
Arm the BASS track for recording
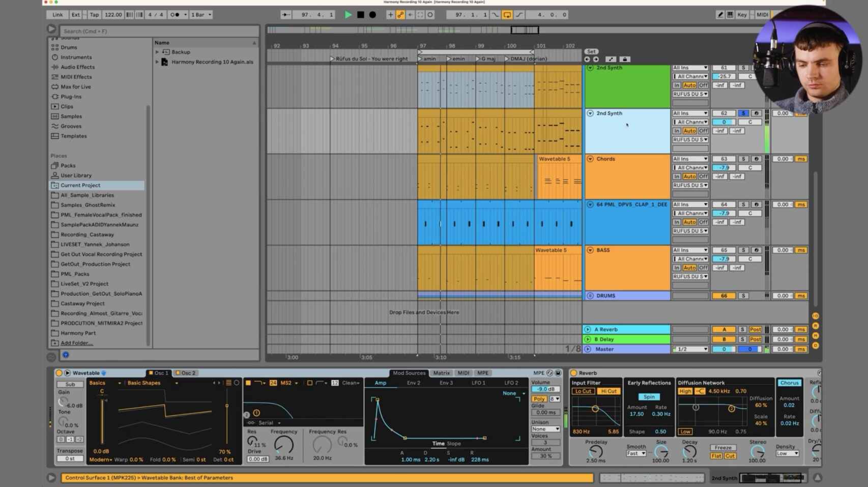(x=756, y=250)
